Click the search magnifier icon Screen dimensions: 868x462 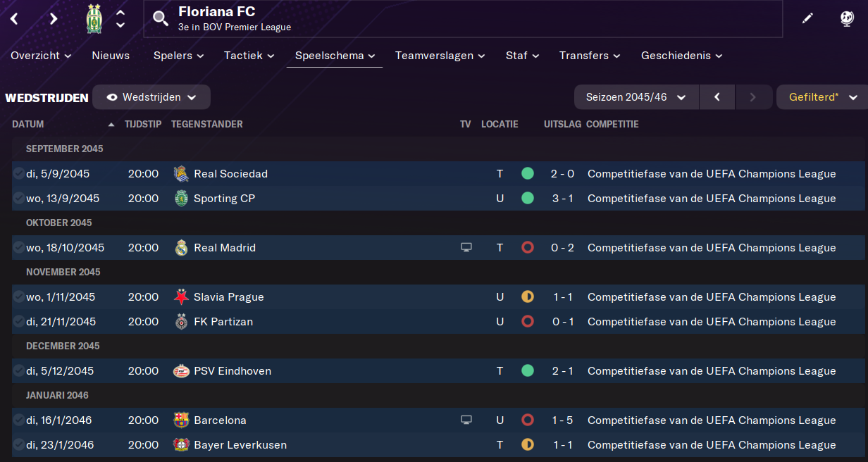click(x=161, y=18)
